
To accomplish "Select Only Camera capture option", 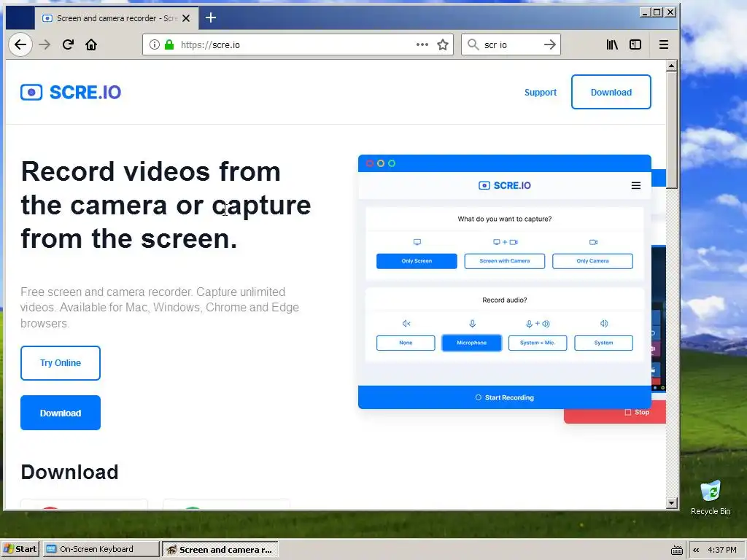I will [x=592, y=261].
